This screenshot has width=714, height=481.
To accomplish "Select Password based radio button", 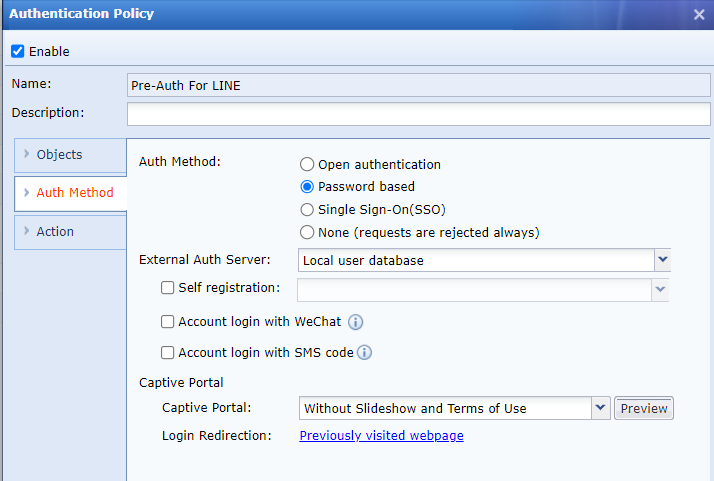I will 307,187.
